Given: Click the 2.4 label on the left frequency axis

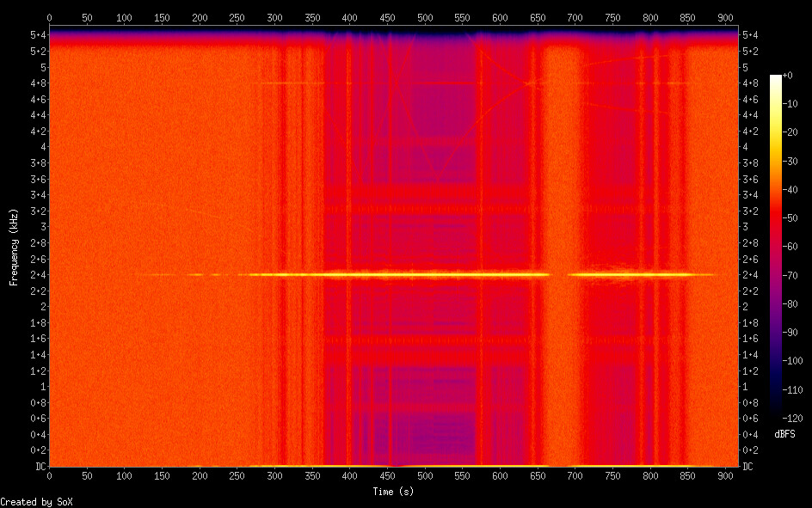Looking at the screenshot, I should 38,275.
